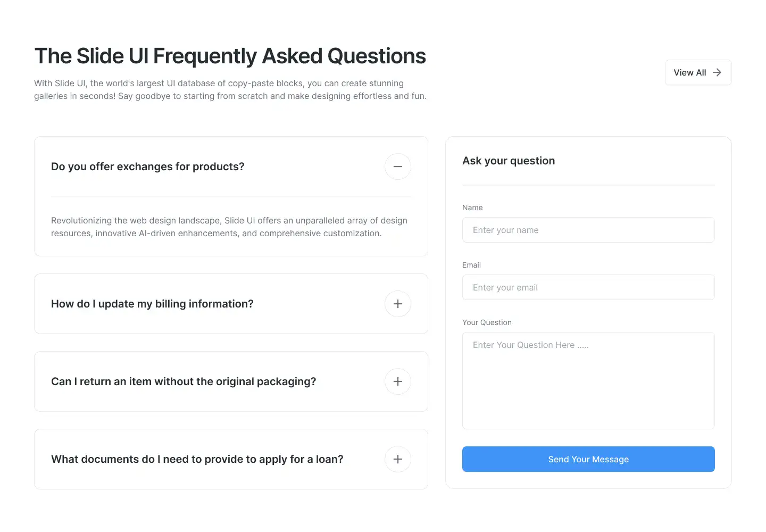Click into the Enter your email field
766x532 pixels.
tap(588, 287)
